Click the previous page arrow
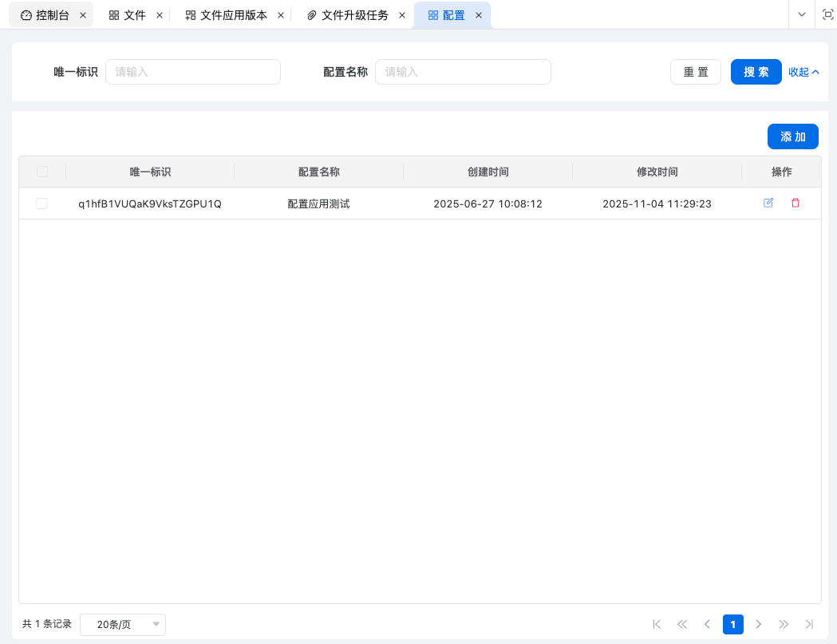The height and width of the screenshot is (644, 837). pyautogui.click(x=707, y=624)
